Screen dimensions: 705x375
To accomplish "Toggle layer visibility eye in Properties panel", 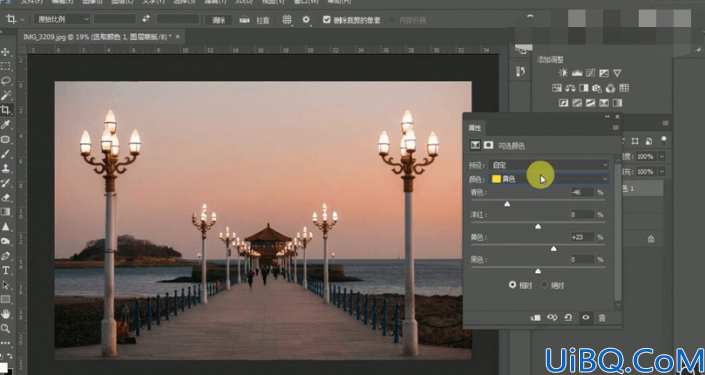I will point(585,318).
